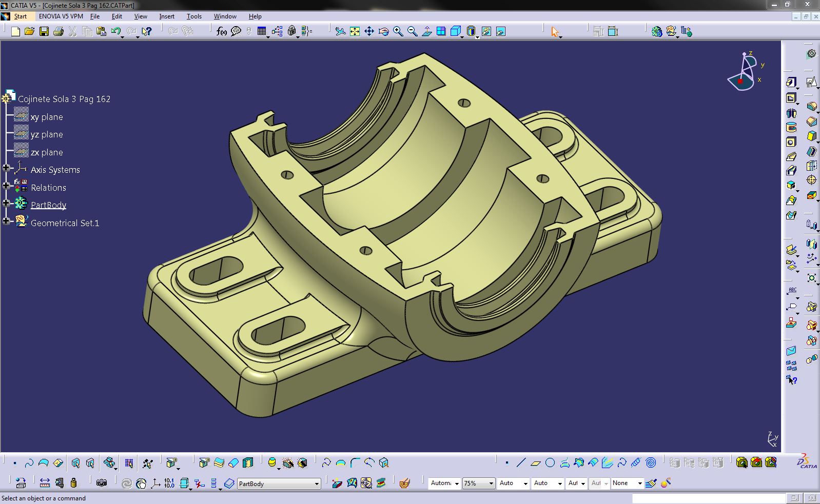
Task: Open the isometric view cube icon
Action: pos(455,32)
